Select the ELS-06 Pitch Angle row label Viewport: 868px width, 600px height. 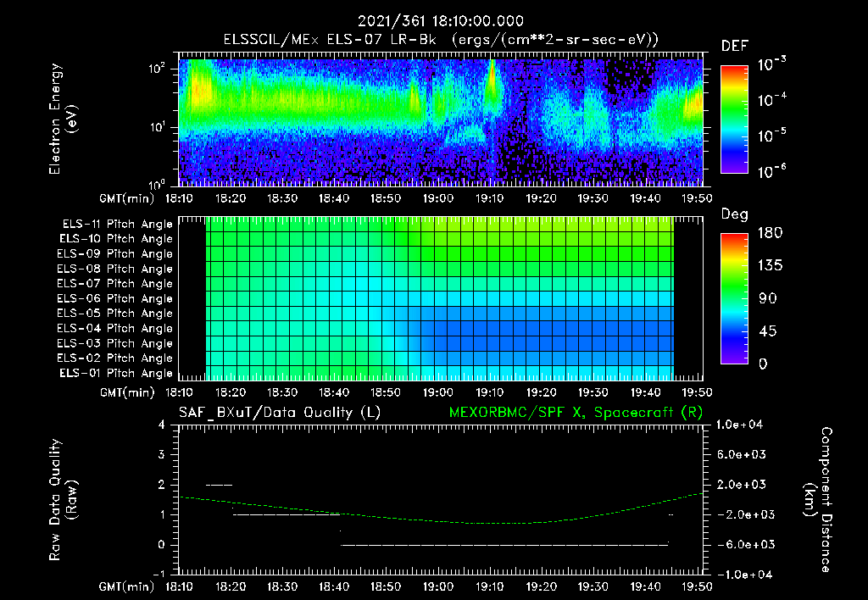tap(115, 298)
